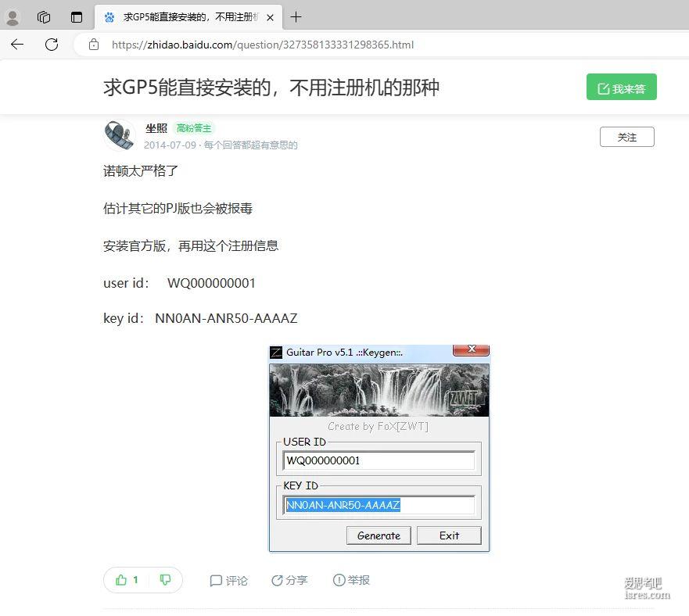Open the browser profile icon

click(x=13, y=17)
